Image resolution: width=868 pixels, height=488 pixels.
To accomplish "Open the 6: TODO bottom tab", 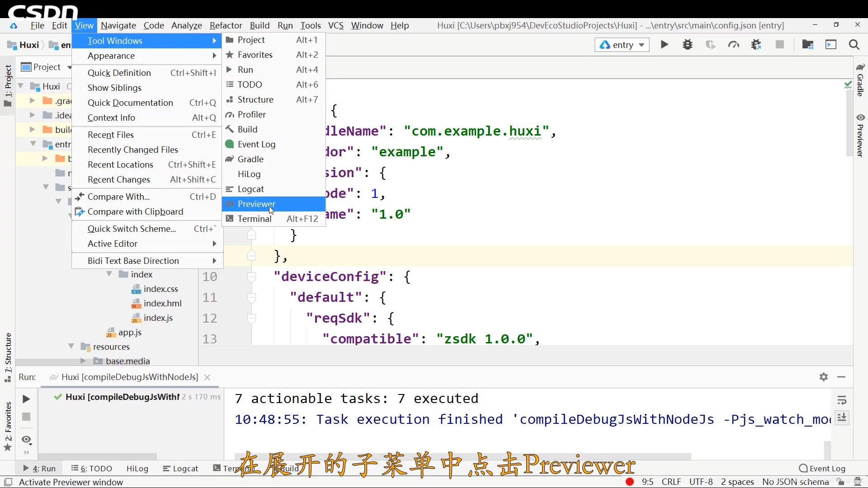I will click(92, 469).
